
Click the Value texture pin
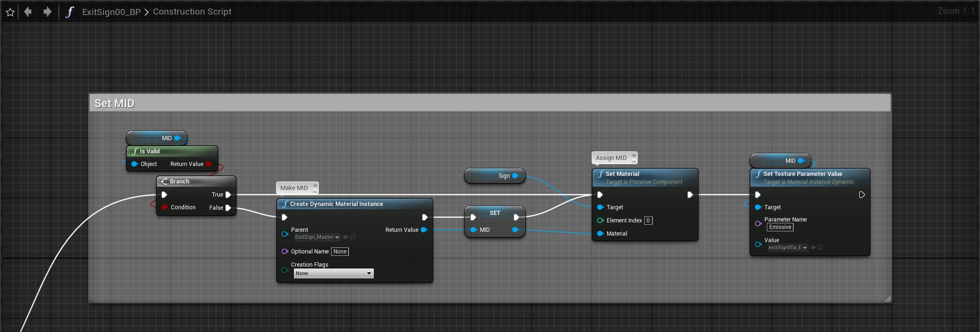pos(758,244)
